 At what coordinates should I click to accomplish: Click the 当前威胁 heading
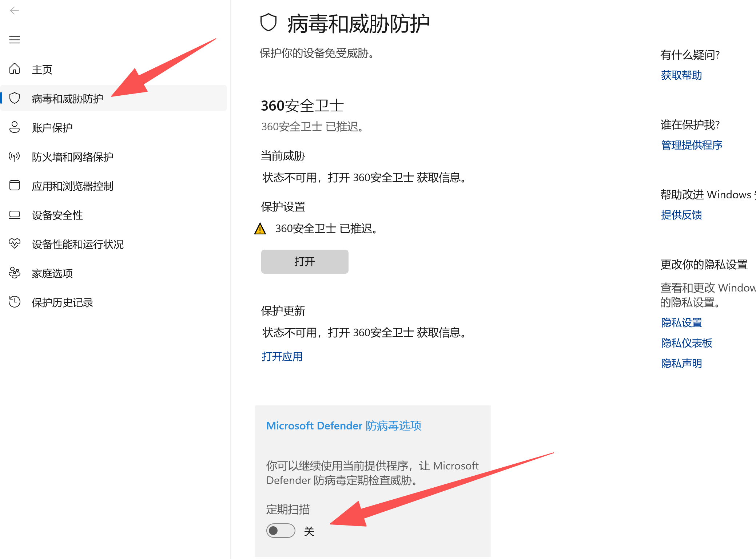coord(283,156)
